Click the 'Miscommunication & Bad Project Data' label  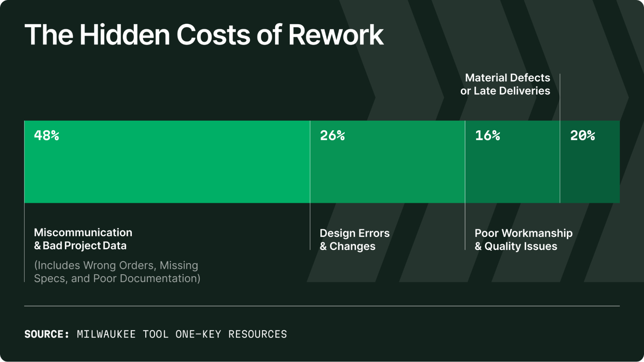pyautogui.click(x=83, y=239)
